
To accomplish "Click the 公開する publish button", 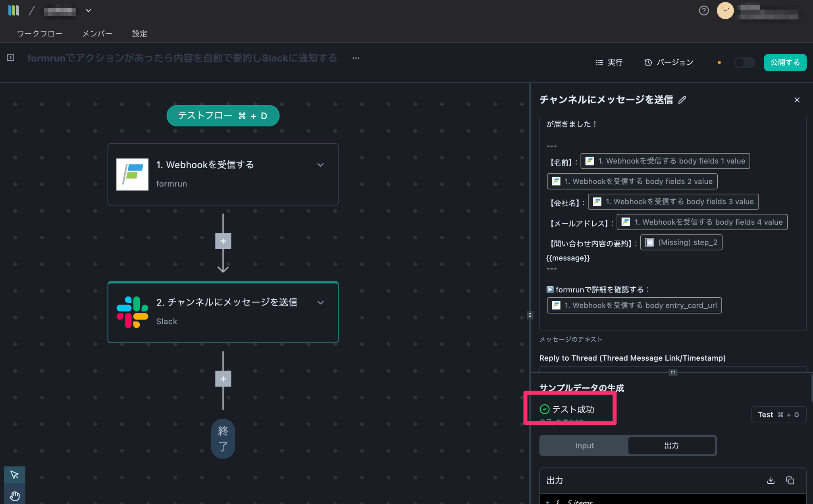I will click(x=785, y=63).
